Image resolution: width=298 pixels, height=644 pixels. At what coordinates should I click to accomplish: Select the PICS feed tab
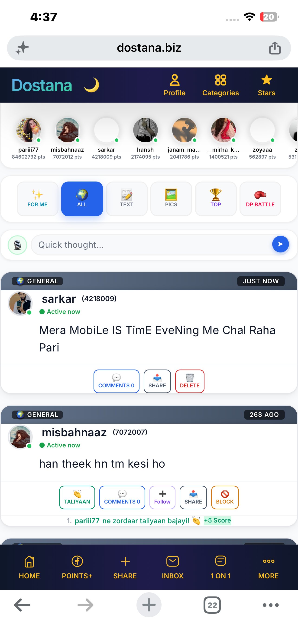point(171,199)
